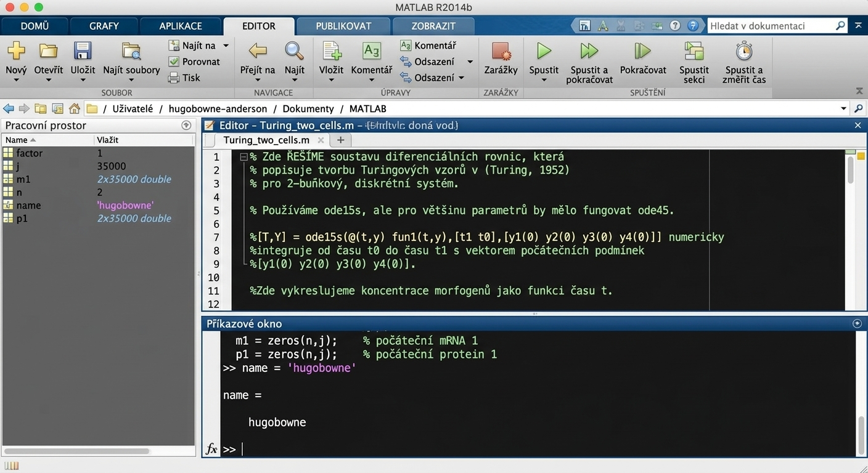Open the Spustit dropdown arrow
Viewport: 868px width, 473px height.
[x=544, y=80]
